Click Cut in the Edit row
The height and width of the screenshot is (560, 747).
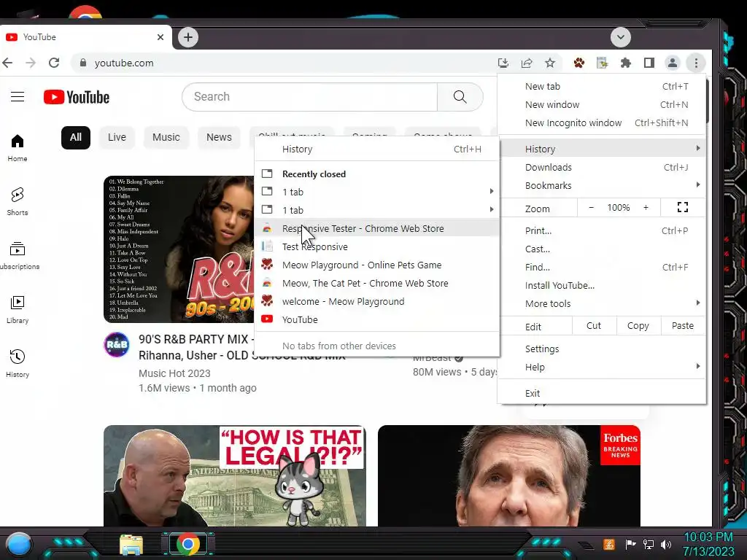594,326
